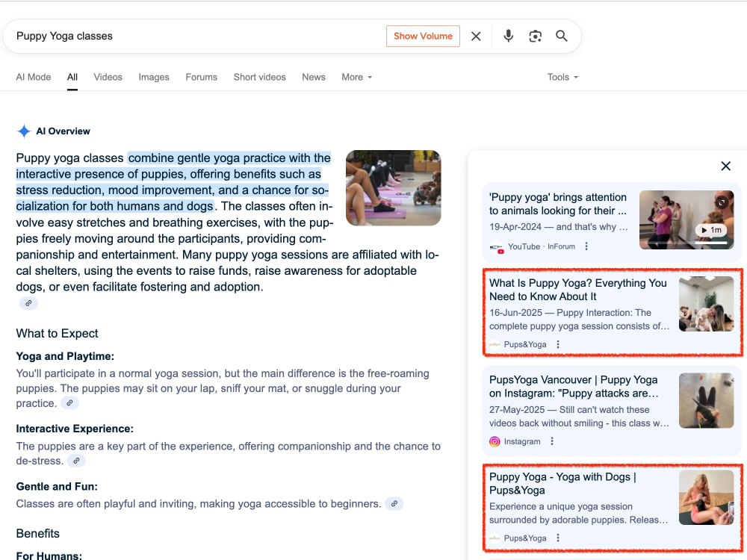Click the link chip under the overview paragraph

(x=28, y=303)
